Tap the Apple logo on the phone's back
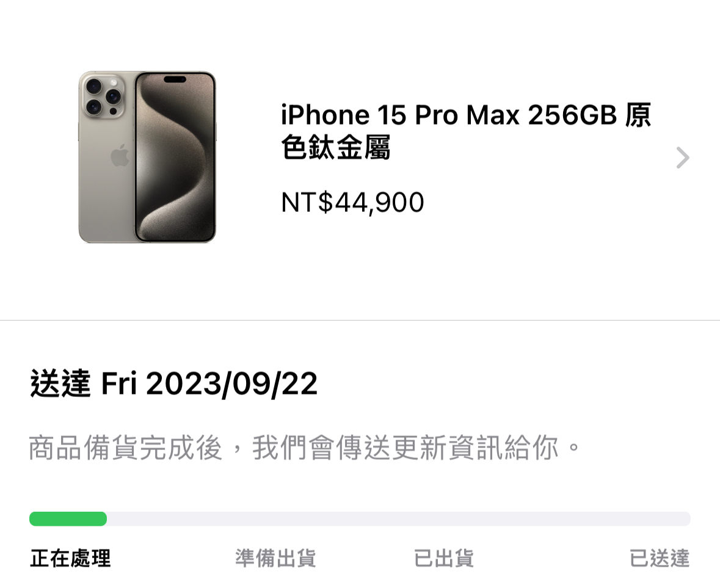This screenshot has height=588, width=720. pos(120,155)
